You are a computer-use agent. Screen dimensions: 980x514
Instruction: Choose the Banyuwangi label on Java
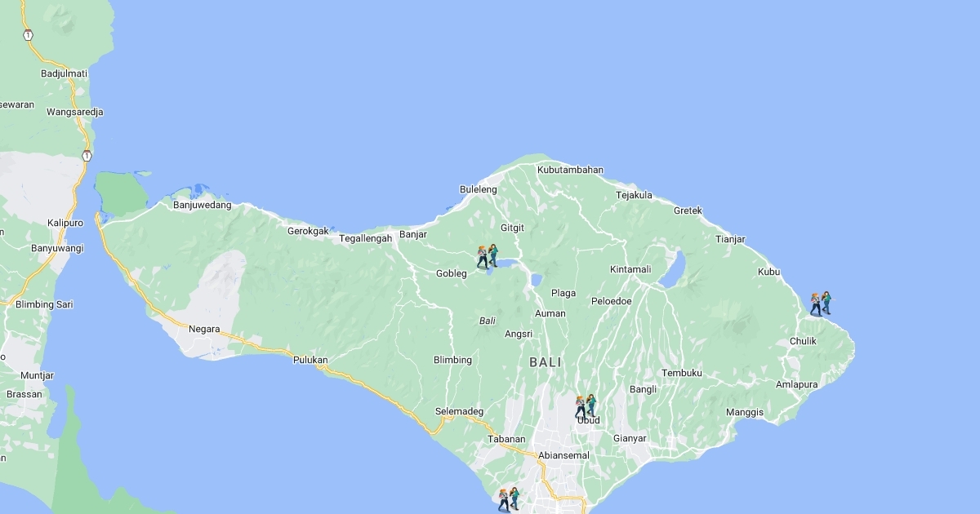57,248
